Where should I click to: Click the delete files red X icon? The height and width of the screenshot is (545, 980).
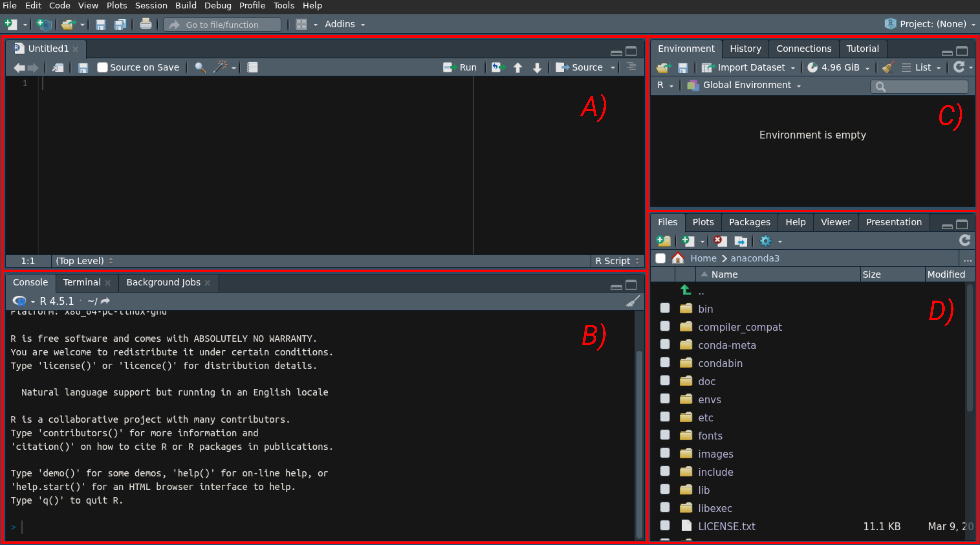pos(719,241)
